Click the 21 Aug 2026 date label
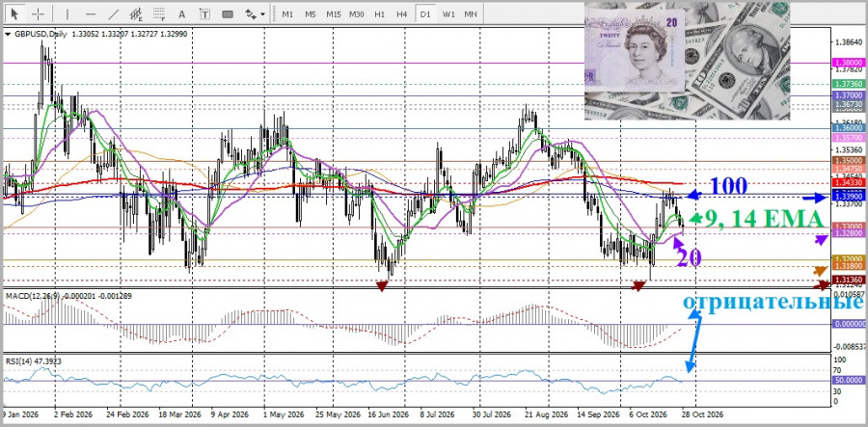This screenshot has height=427, width=868. click(x=545, y=414)
